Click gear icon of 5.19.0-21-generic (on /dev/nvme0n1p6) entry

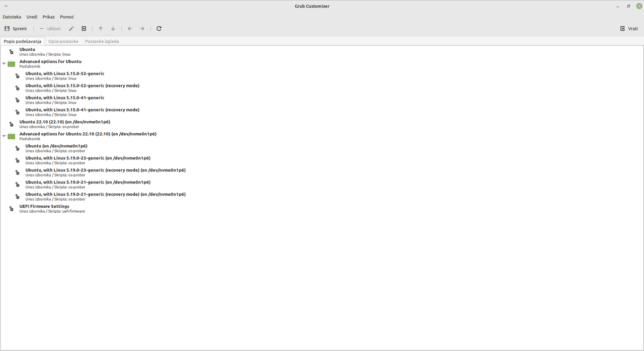point(18,185)
